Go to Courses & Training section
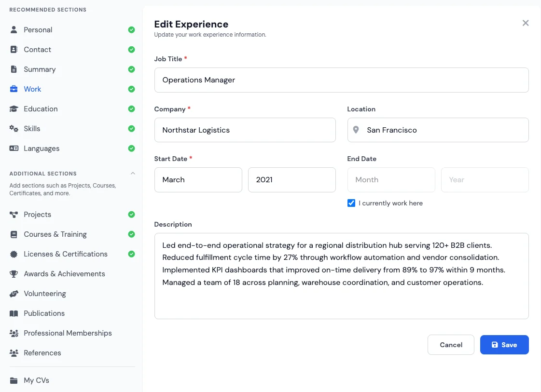This screenshot has height=392, width=541. [x=72, y=234]
